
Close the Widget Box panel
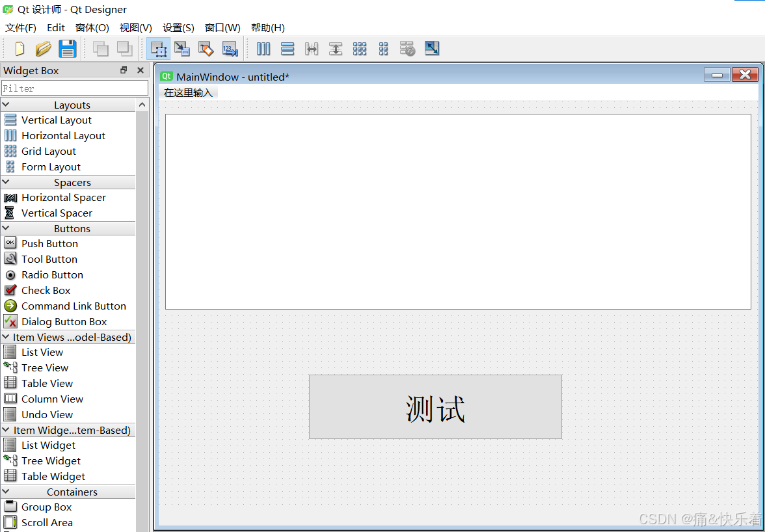coord(141,70)
